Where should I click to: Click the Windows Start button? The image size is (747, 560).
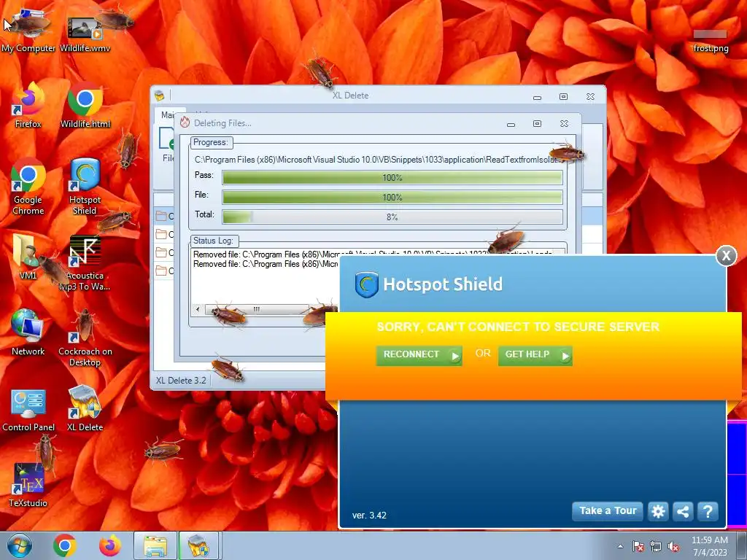[x=20, y=545]
